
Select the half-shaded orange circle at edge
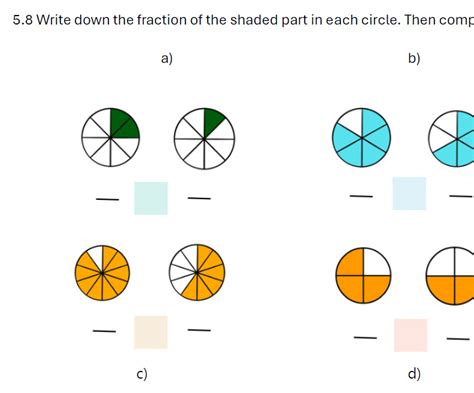tap(450, 276)
